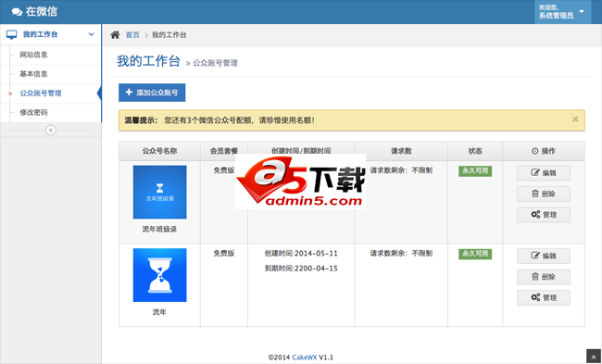Screen dimensions: 602x364
Task: Click 管理 for the 流年班级录 account
Action: [x=544, y=215]
